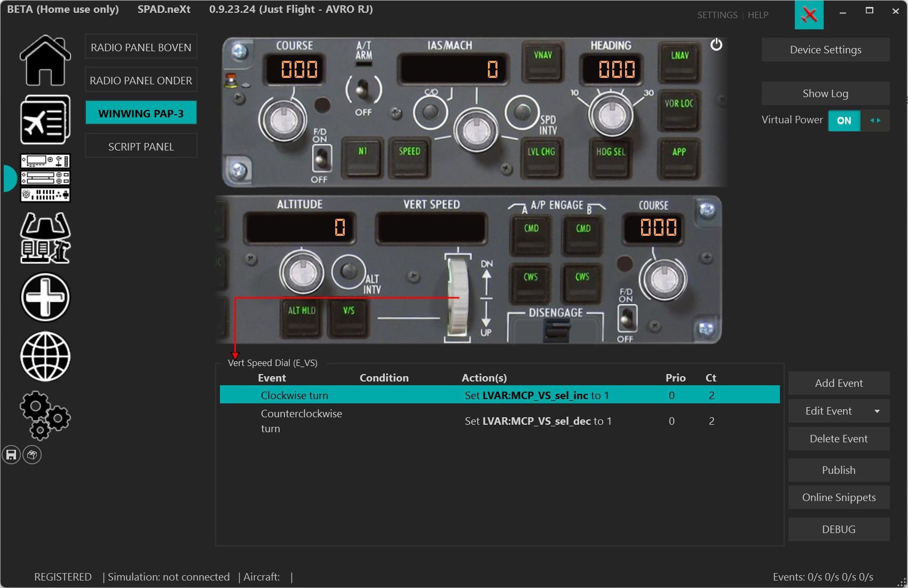Viewport: 908px width, 588px height.
Task: Flip the upper-left F/D ON switch
Action: tap(321, 158)
